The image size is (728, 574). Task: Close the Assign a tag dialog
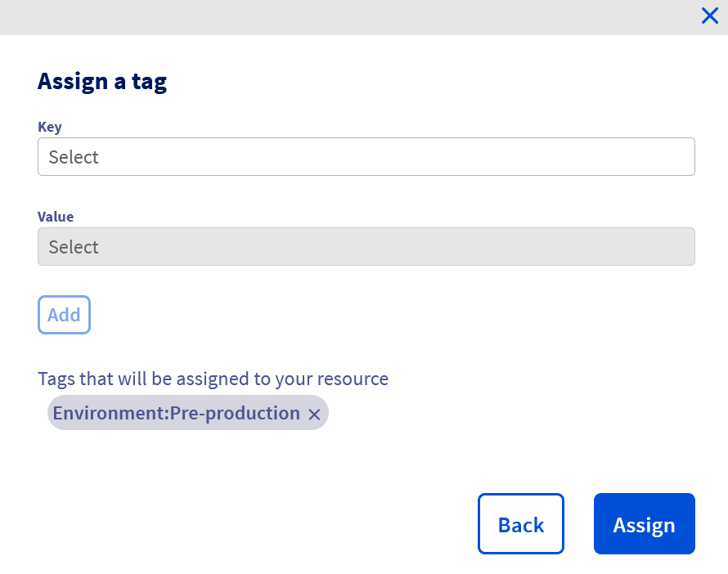point(709,16)
